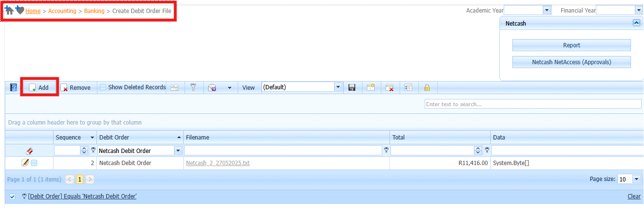Click the Create Debit Order File breadcrumb text
The width and height of the screenshot is (644, 209).
[x=142, y=11]
